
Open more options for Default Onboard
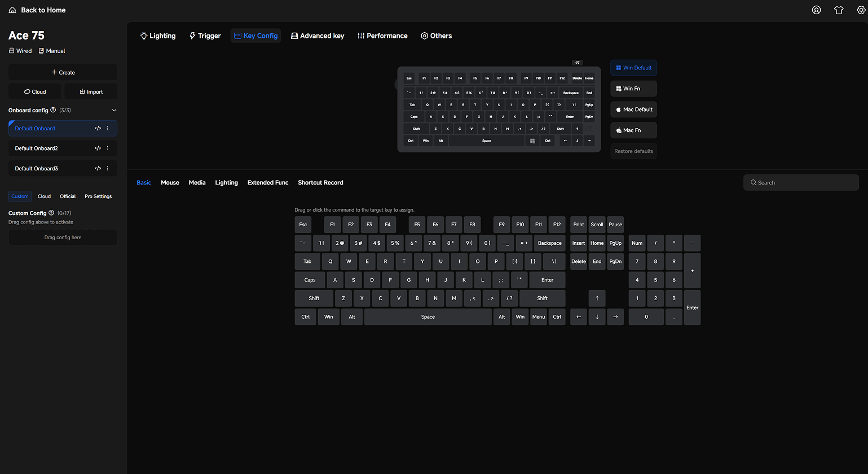[108, 128]
